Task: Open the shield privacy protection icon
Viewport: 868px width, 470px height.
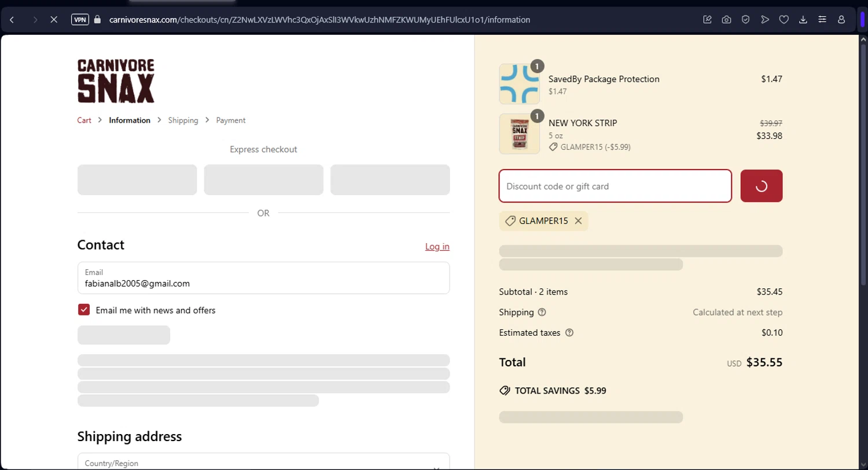Action: 746,20
